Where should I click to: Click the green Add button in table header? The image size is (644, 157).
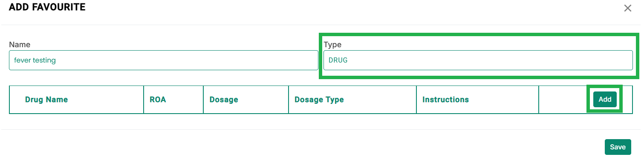click(x=605, y=99)
